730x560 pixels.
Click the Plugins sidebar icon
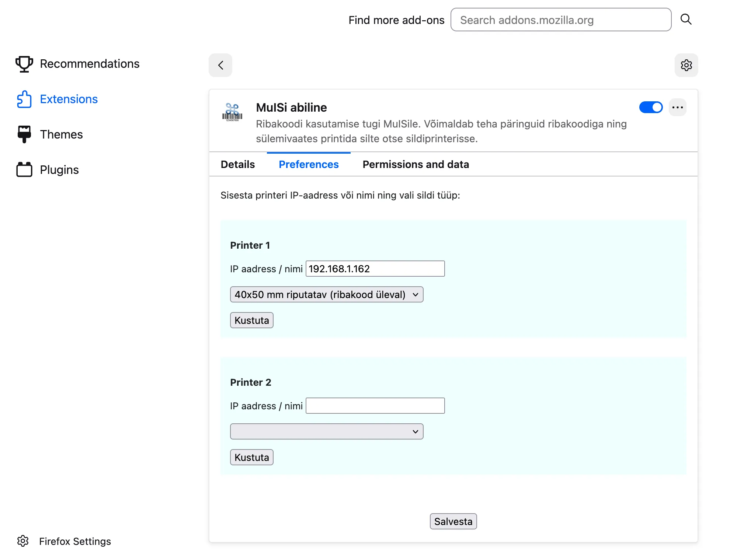coord(24,170)
